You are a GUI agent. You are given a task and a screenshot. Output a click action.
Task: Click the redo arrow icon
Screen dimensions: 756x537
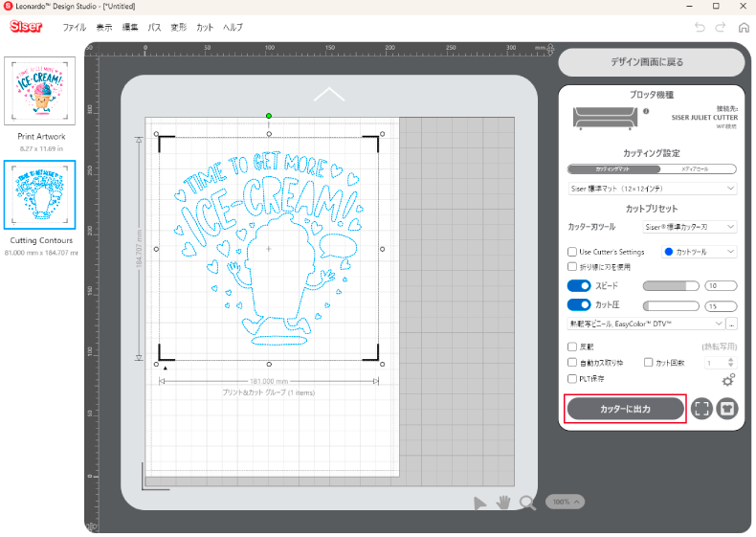(x=721, y=28)
